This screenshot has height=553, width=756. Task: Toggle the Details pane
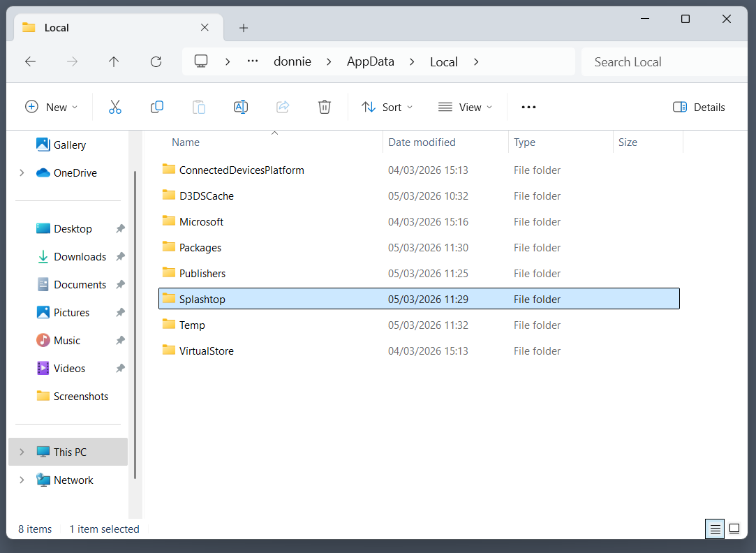point(699,107)
